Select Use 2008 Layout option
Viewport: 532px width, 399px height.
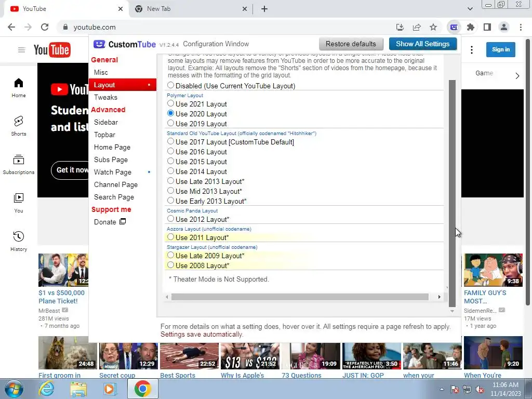170,265
